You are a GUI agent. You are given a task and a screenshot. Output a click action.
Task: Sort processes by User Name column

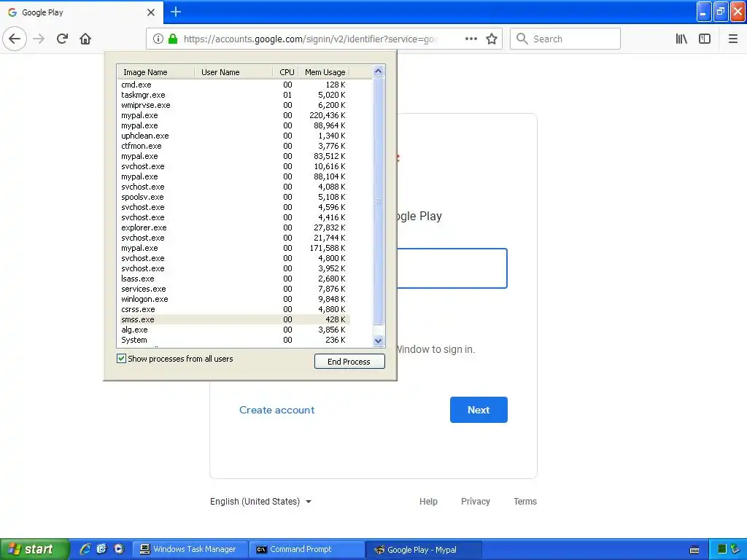click(233, 72)
